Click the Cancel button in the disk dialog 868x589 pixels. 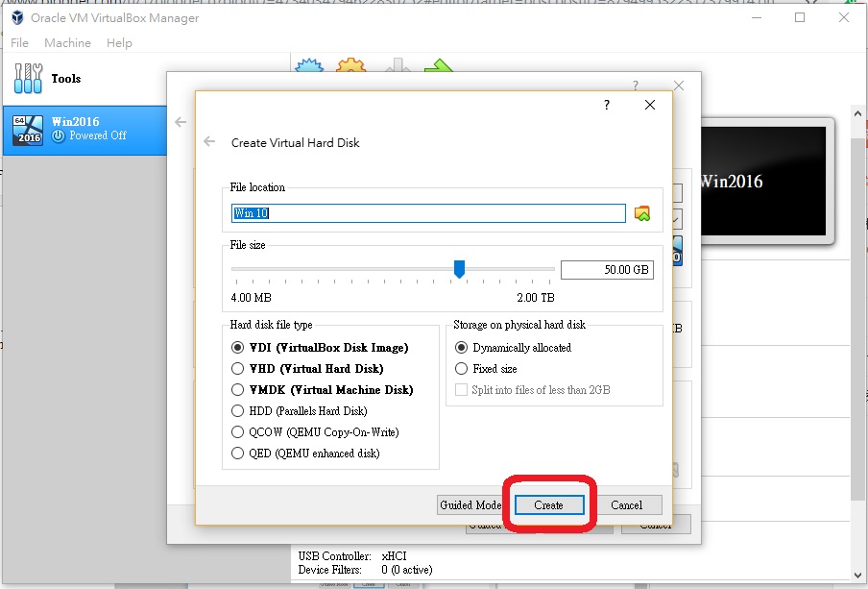coord(627,504)
